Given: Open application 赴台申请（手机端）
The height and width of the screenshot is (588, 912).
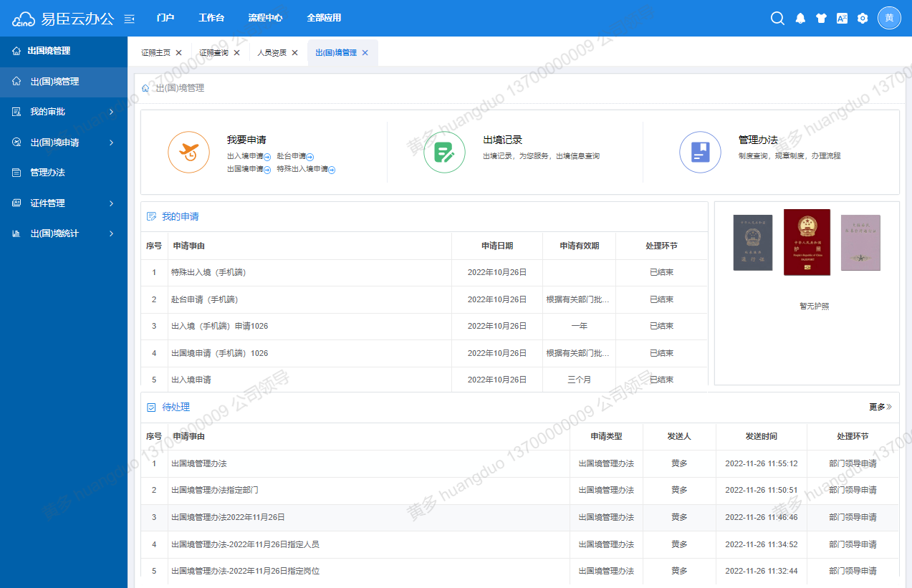Looking at the screenshot, I should pos(204,299).
